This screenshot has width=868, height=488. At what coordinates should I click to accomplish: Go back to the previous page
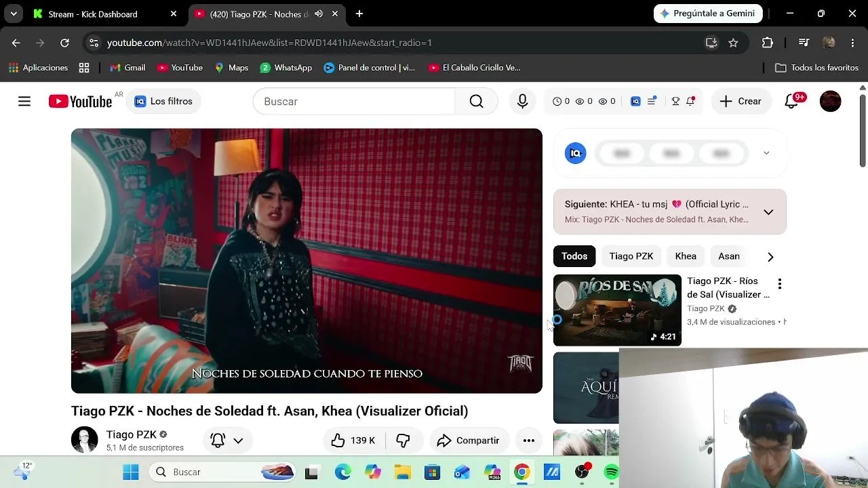click(16, 43)
